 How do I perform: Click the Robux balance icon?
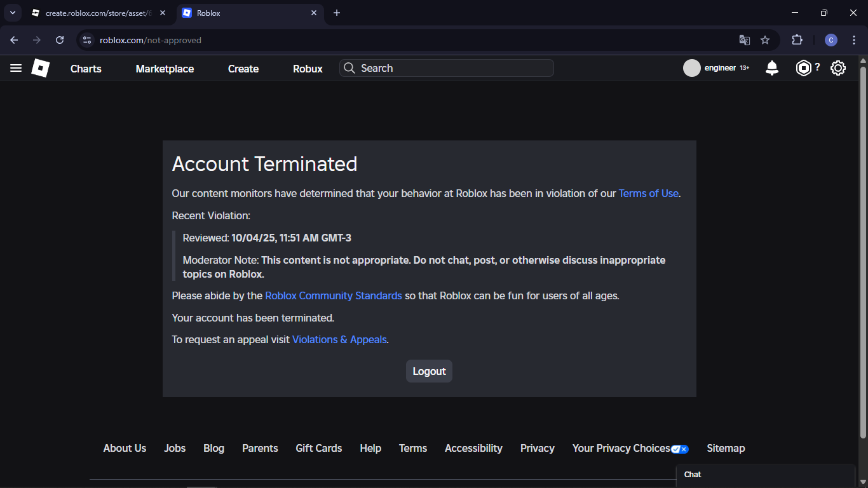pos(804,68)
